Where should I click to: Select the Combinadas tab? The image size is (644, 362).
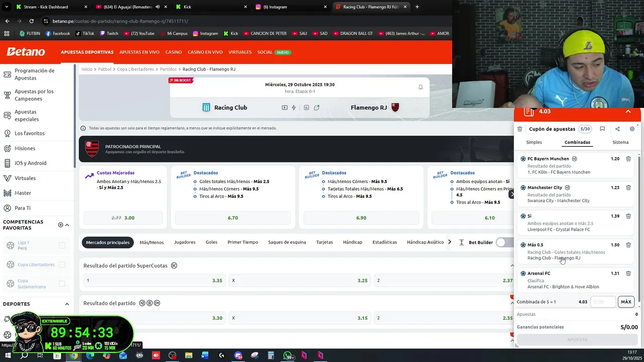[x=577, y=142]
